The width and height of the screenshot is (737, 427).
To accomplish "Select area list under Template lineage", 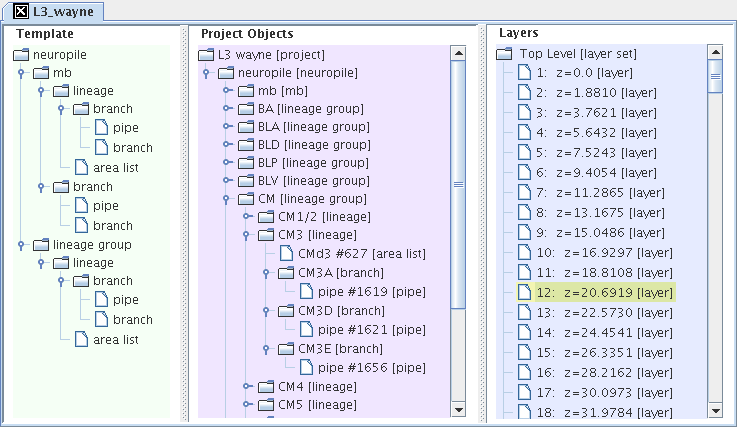I will tap(115, 167).
